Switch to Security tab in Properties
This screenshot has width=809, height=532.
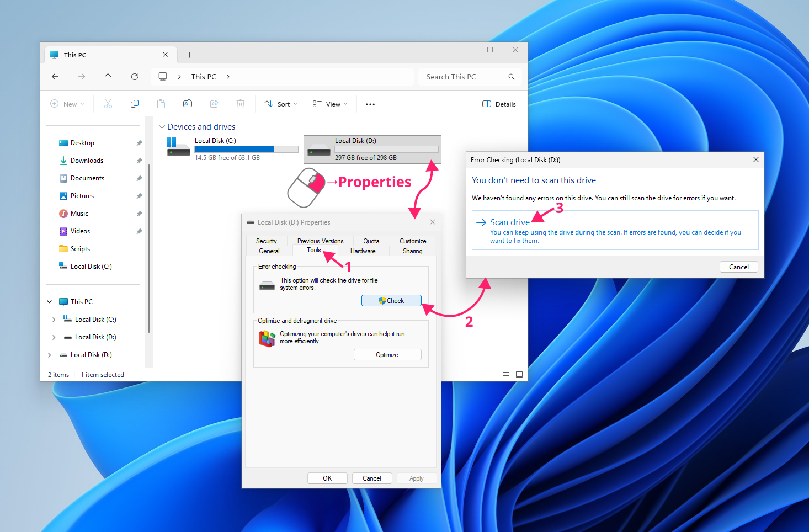click(x=267, y=241)
